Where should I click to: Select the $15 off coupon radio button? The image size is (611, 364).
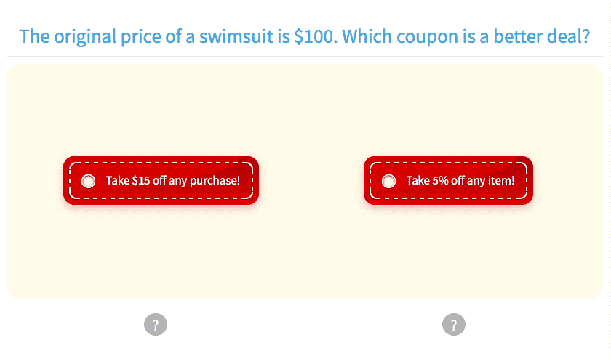[x=89, y=181]
